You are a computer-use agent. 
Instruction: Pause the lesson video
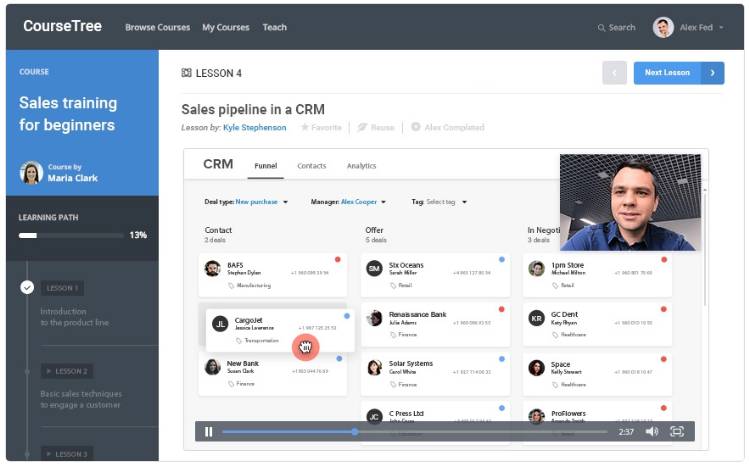209,432
